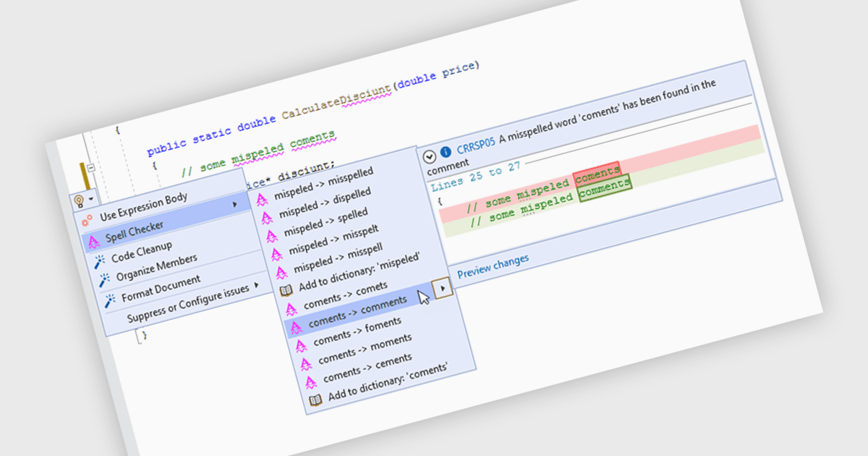
Task: Click the Preview changes link
Action: click(493, 265)
